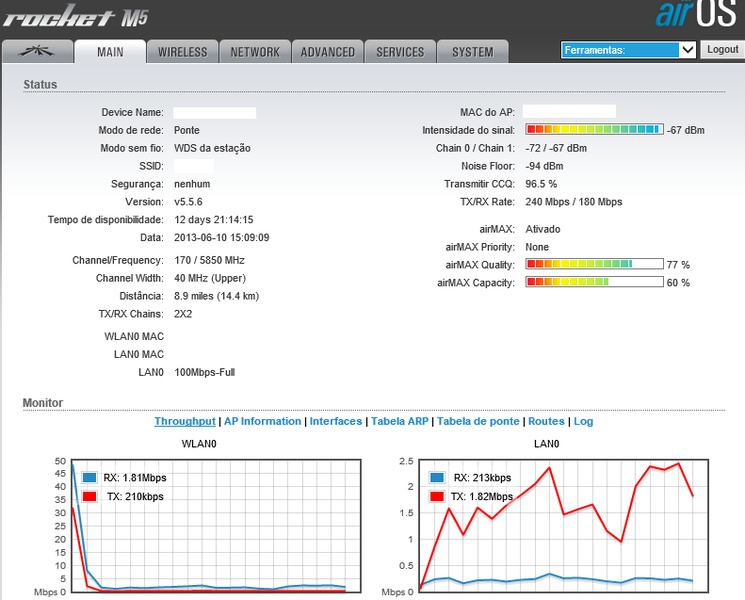The height and width of the screenshot is (600, 745).
Task: Click the 8.9 miles (14.4 km) distance
Action: click(216, 296)
